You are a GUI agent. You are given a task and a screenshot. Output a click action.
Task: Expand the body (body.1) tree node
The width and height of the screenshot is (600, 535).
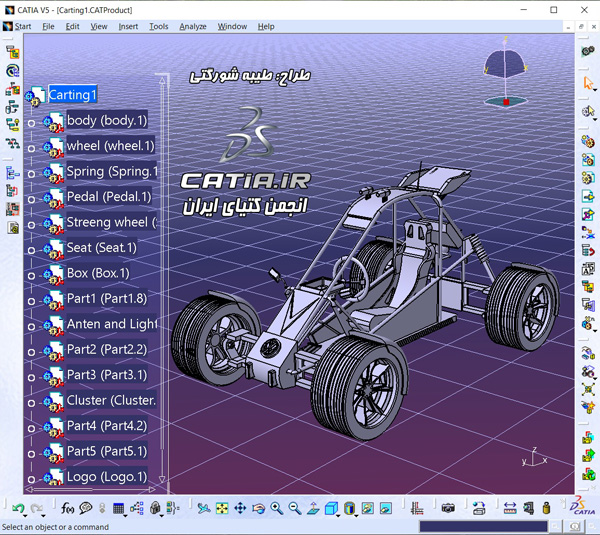31,123
